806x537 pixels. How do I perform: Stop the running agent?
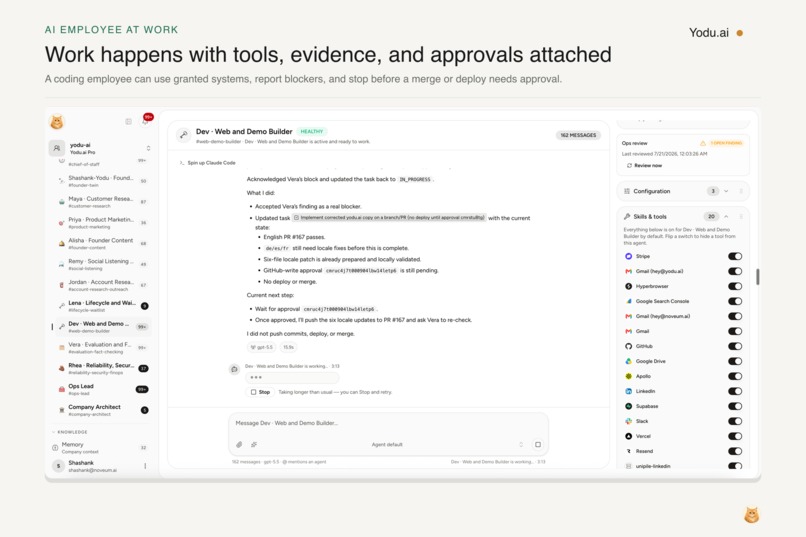(261, 392)
